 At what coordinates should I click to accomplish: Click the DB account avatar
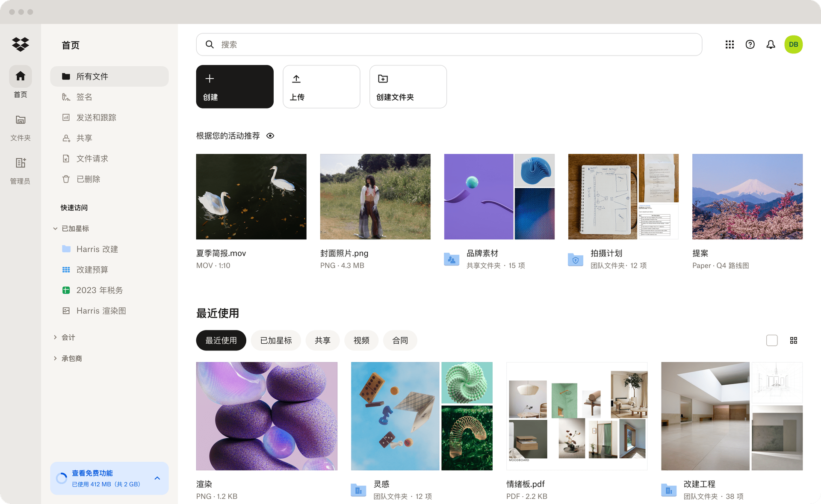tap(794, 44)
